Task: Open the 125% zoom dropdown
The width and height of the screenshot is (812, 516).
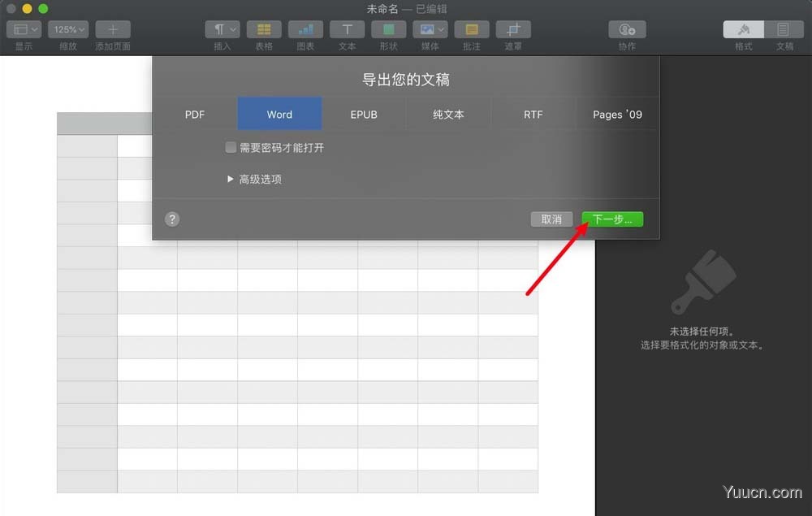Action: (68, 29)
